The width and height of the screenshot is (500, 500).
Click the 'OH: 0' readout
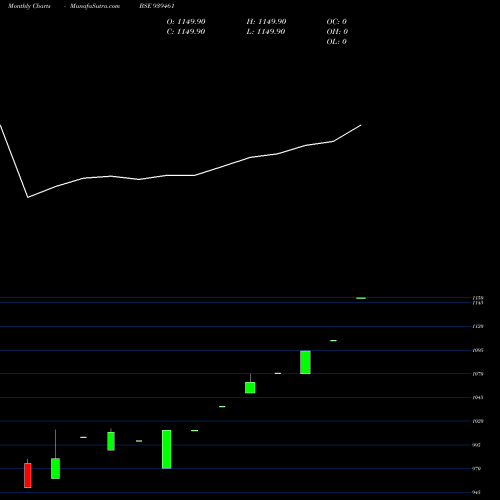(337, 32)
